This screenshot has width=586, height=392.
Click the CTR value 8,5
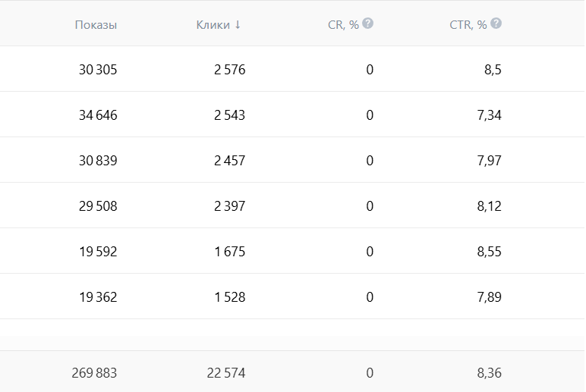click(x=493, y=70)
